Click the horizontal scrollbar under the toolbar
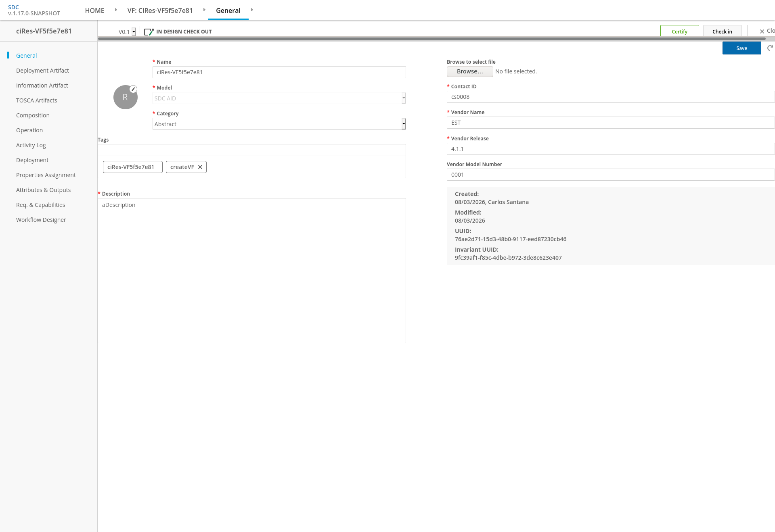Screen dimensions: 775x532 point(431,39)
